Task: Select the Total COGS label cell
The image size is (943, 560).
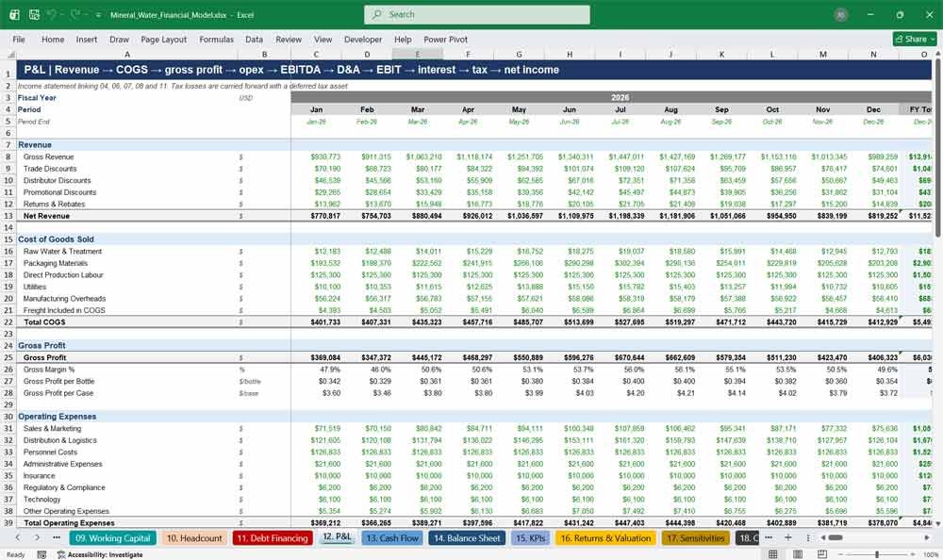Action: [127, 321]
